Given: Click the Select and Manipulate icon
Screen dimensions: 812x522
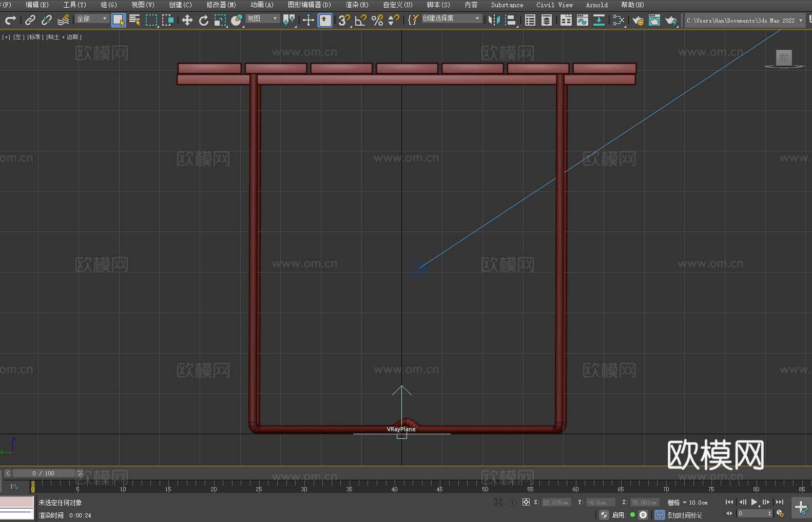Looking at the screenshot, I should pos(308,20).
